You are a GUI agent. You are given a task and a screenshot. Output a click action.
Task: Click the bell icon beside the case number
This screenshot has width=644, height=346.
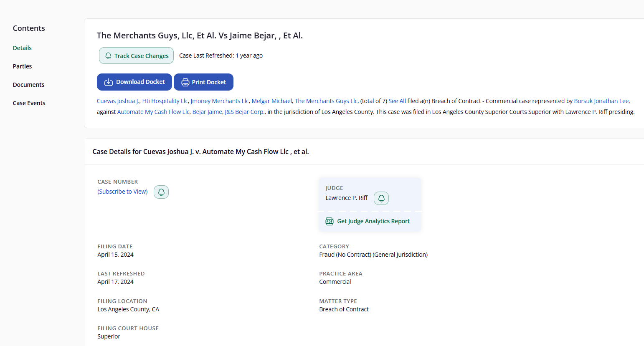[161, 192]
